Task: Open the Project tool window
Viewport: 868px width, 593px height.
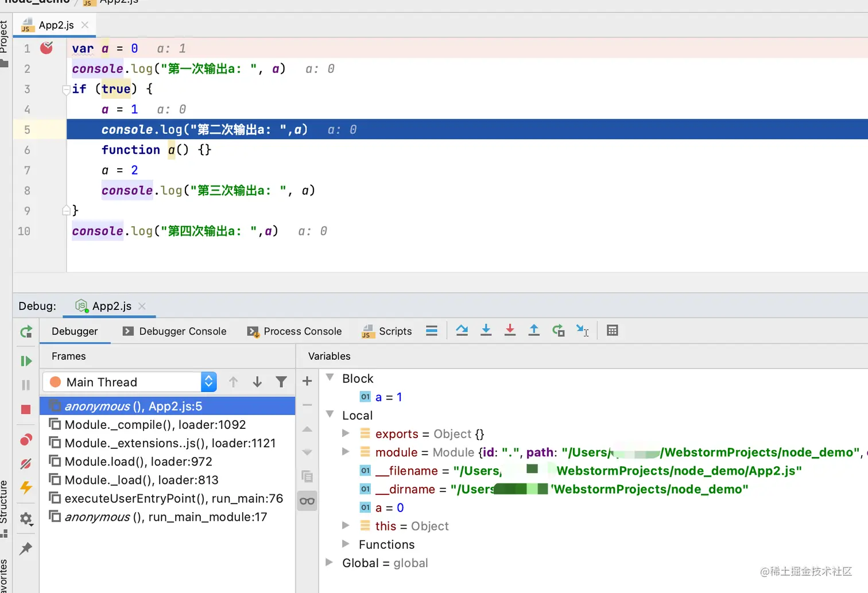Action: pos(4,43)
